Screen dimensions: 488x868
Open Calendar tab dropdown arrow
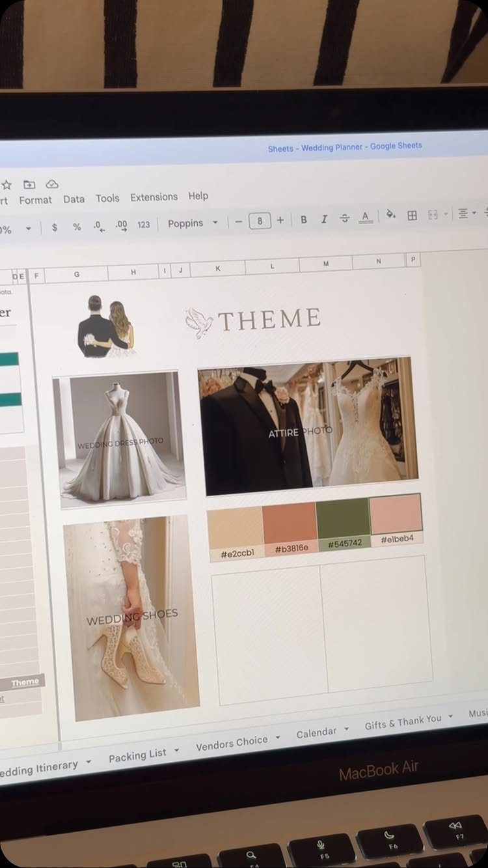tap(347, 729)
